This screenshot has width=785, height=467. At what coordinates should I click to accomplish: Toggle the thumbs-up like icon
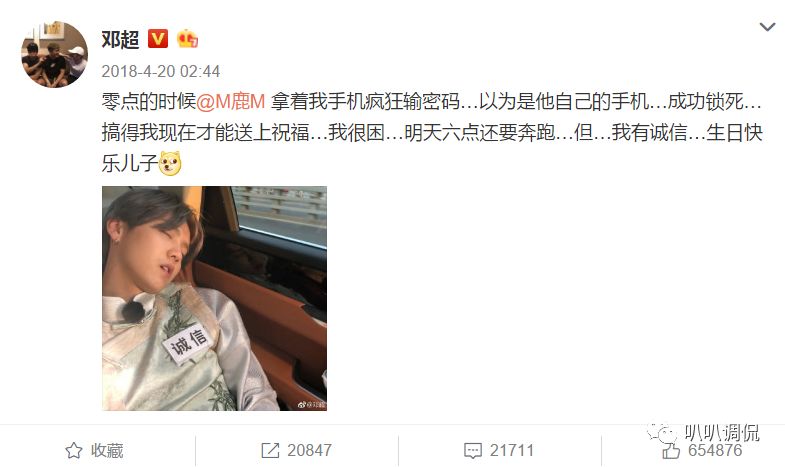[x=671, y=450]
